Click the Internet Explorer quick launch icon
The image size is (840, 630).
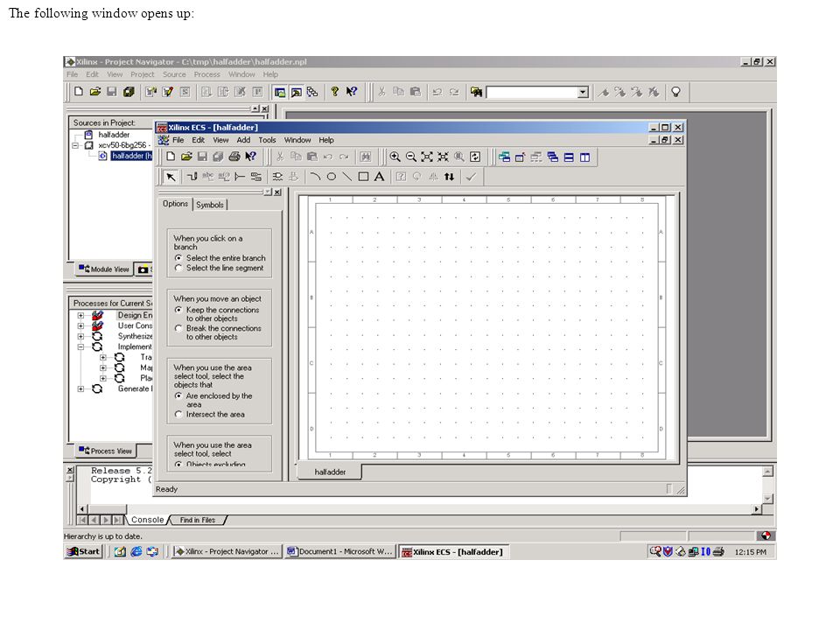[136, 552]
